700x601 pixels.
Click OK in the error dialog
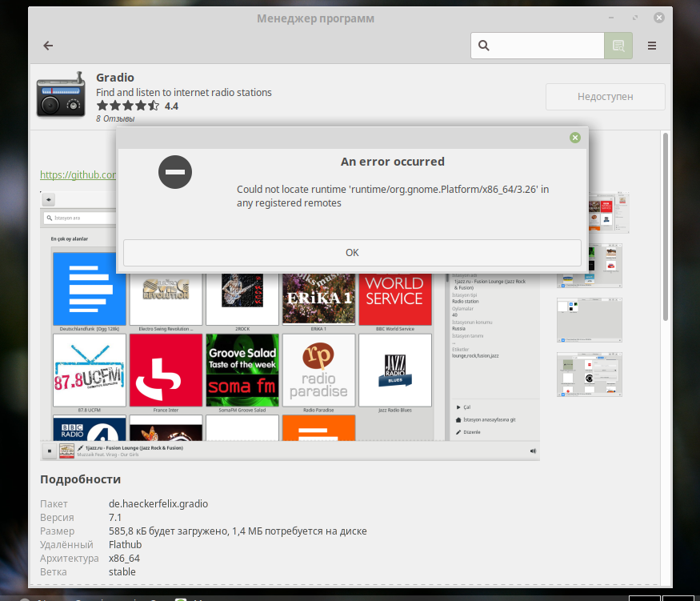tap(352, 252)
